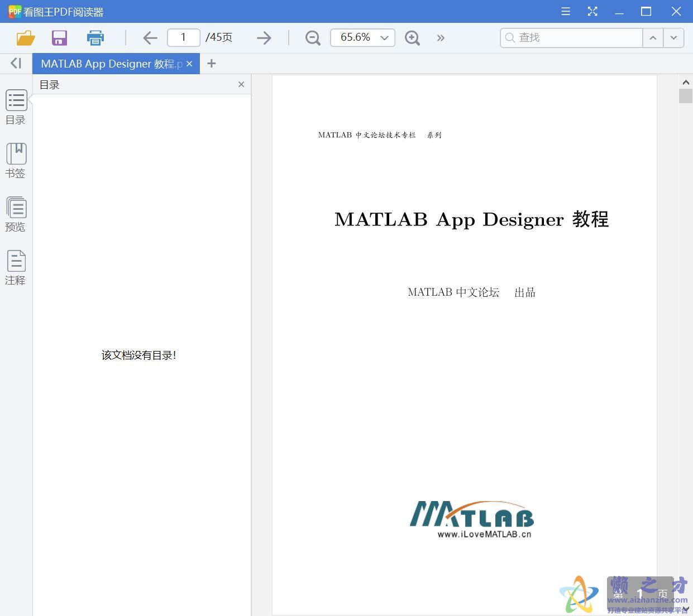Screen dimensions: 693x616
Task: Open the 书签 bookmarks sidebar
Action: coord(16,161)
